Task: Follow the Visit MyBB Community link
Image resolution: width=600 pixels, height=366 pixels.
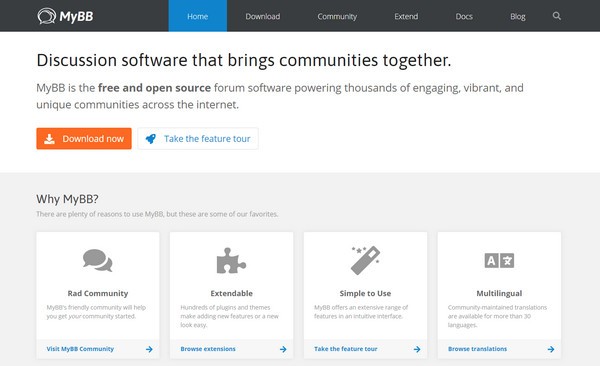Action: coord(80,349)
